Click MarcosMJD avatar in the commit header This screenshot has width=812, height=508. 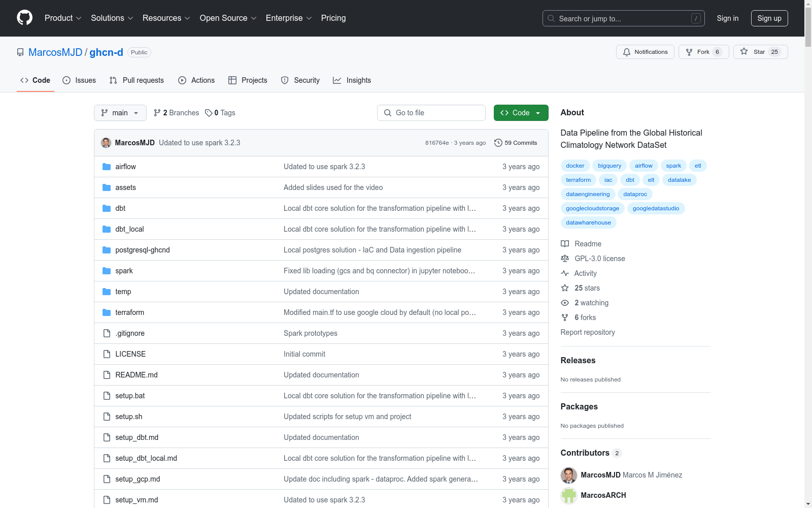[106, 143]
